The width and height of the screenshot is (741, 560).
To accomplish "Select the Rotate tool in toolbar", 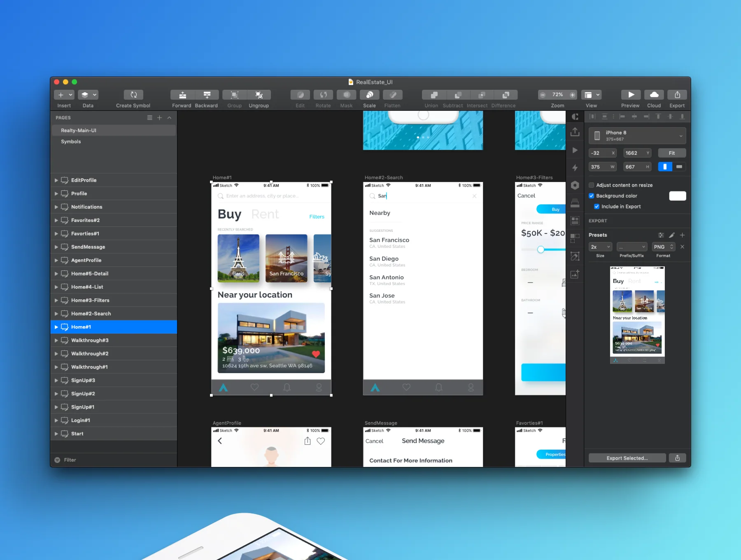I will click(x=323, y=95).
